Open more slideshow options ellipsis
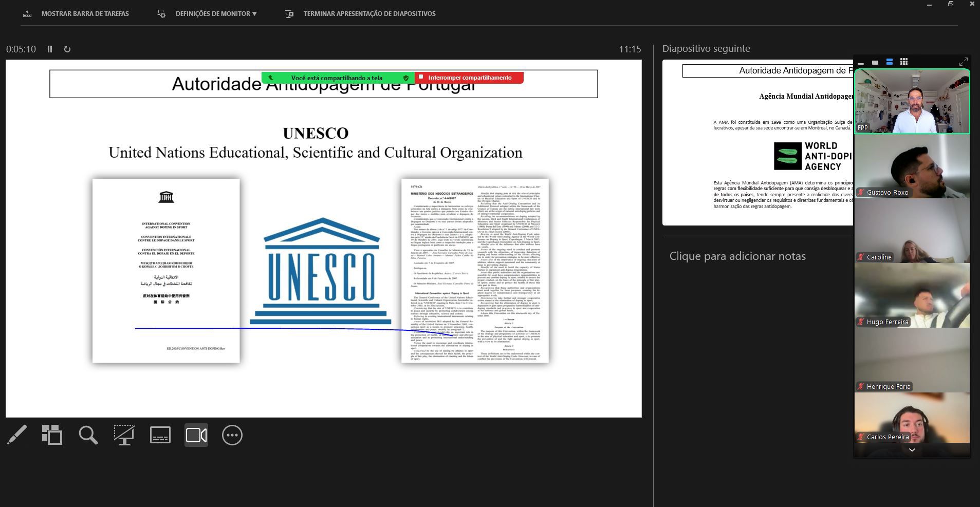Viewport: 980px width, 507px height. click(232, 435)
